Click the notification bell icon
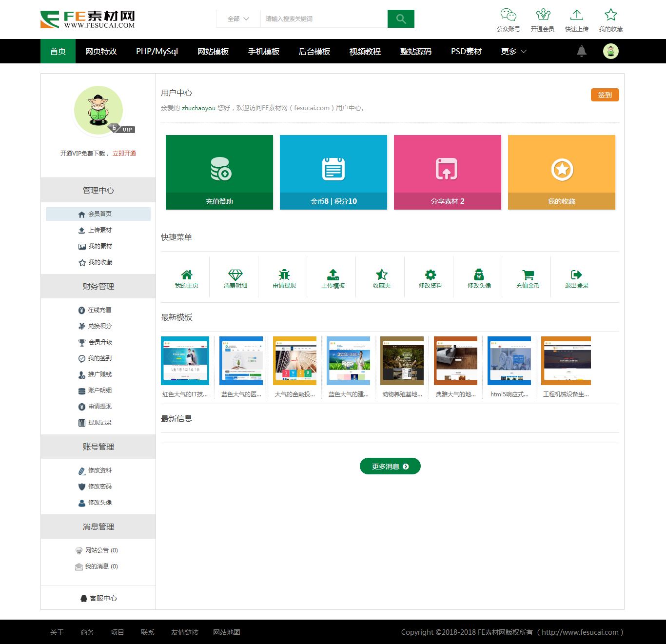The width and height of the screenshot is (666, 644). tap(581, 51)
